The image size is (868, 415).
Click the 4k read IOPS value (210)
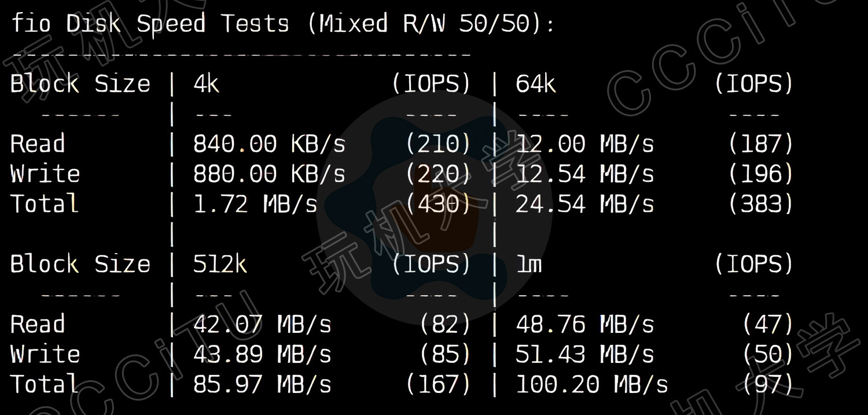click(439, 145)
